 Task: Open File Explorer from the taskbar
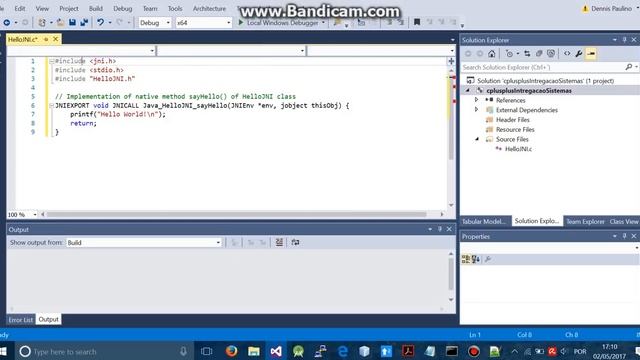click(x=253, y=351)
